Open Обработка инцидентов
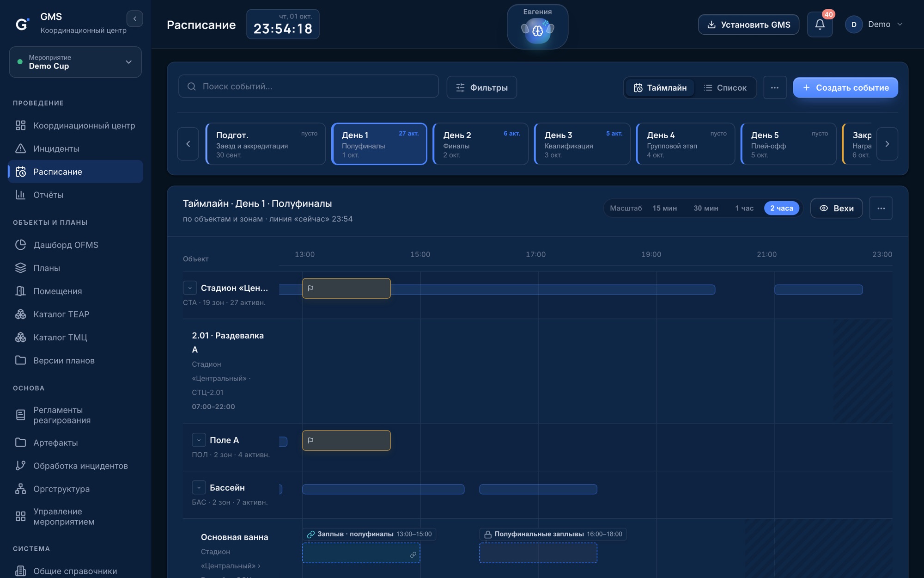 pos(76,466)
